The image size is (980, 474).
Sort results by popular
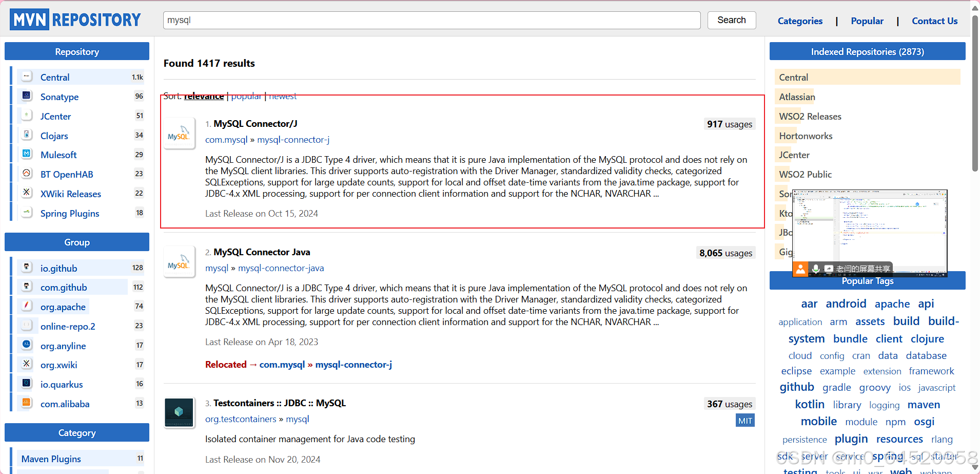246,96
